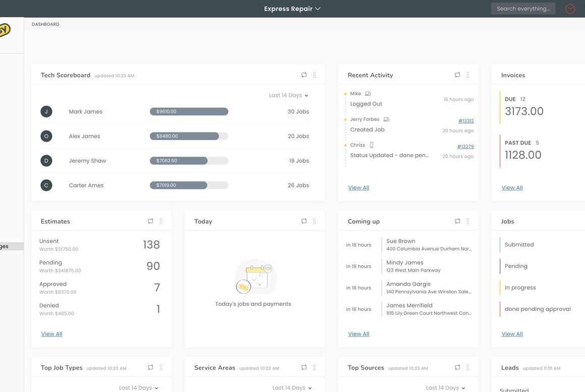Grab the Tech Scoreboard drag handle

[x=315, y=75]
